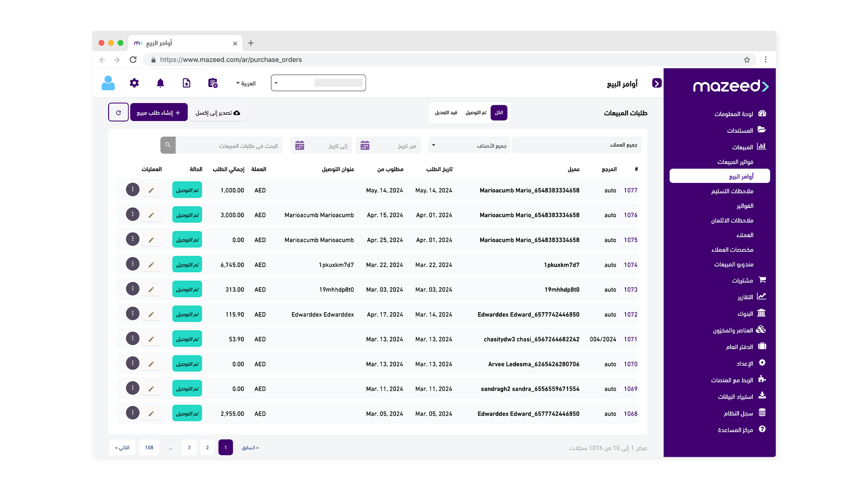This screenshot has width=868, height=488.
Task: Click the notifications bell icon
Action: (x=160, y=83)
